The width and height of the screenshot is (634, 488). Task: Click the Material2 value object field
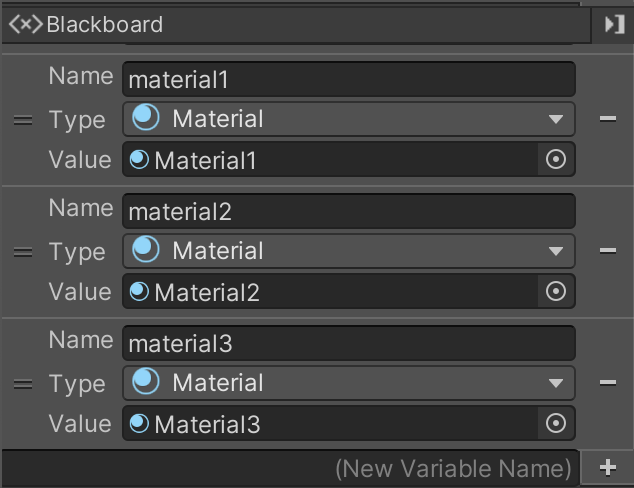click(x=330, y=291)
